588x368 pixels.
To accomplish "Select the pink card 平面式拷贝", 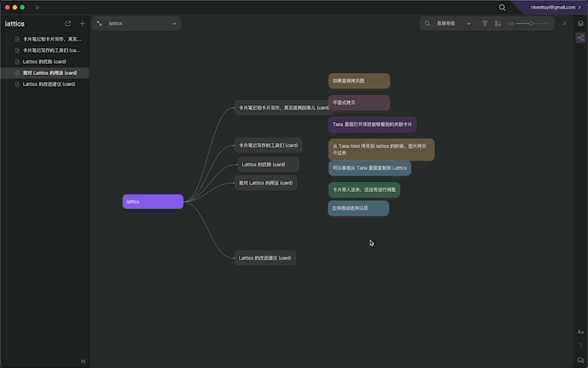I will click(359, 102).
